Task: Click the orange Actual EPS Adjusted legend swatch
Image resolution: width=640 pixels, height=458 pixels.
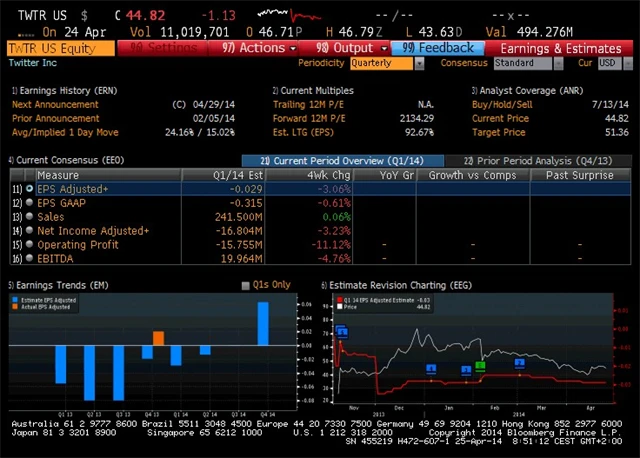Action: click(13, 305)
